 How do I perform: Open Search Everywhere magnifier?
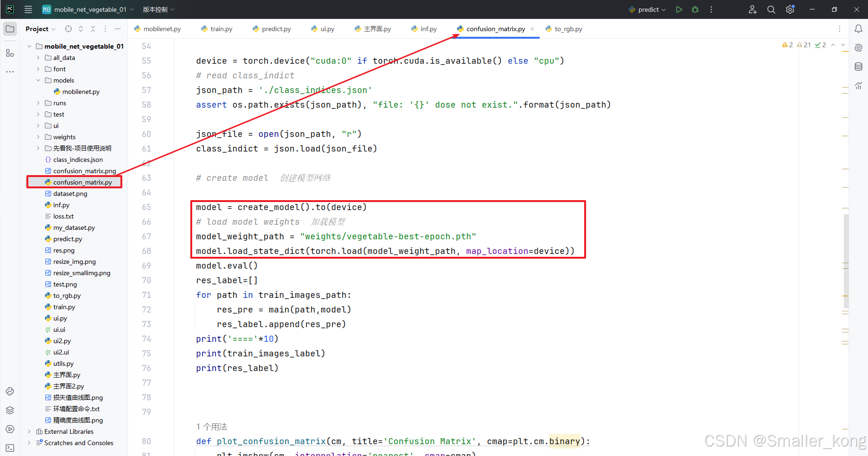click(x=771, y=9)
